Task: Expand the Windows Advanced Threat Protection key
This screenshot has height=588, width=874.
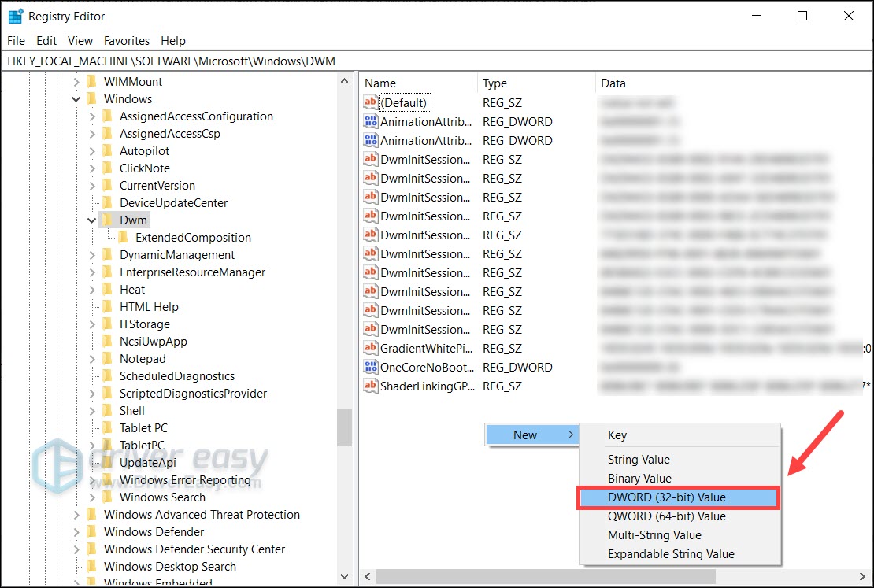Action: [x=76, y=515]
